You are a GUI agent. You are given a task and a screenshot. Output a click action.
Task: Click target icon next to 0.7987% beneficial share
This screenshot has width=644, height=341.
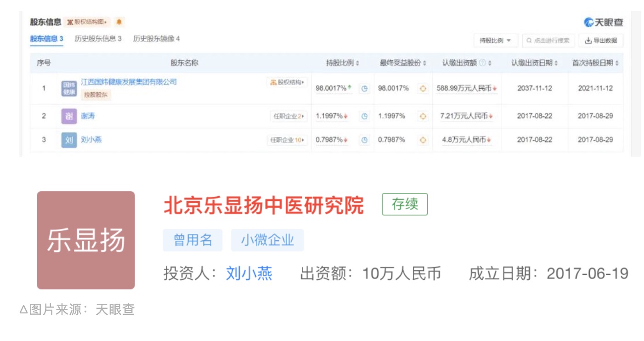click(x=423, y=140)
